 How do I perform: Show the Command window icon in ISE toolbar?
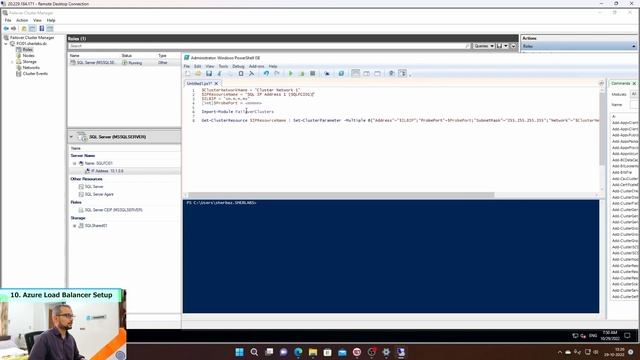tap(391, 73)
